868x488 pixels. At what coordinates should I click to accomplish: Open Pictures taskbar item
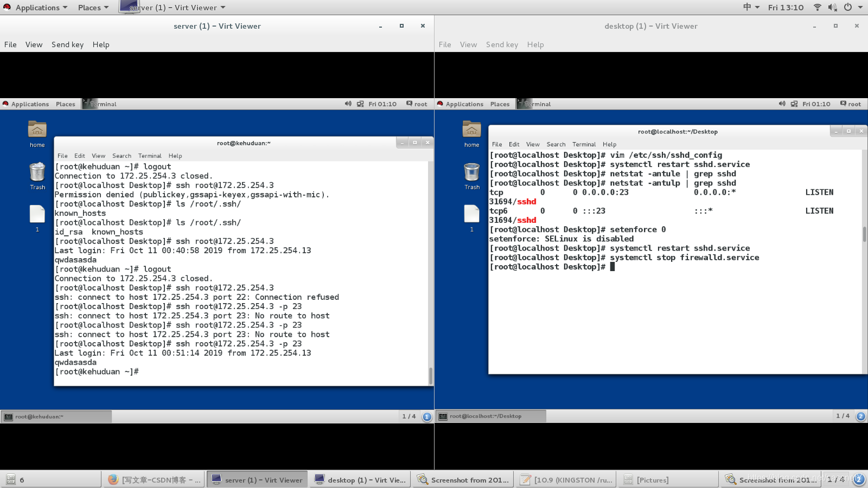[x=669, y=480]
